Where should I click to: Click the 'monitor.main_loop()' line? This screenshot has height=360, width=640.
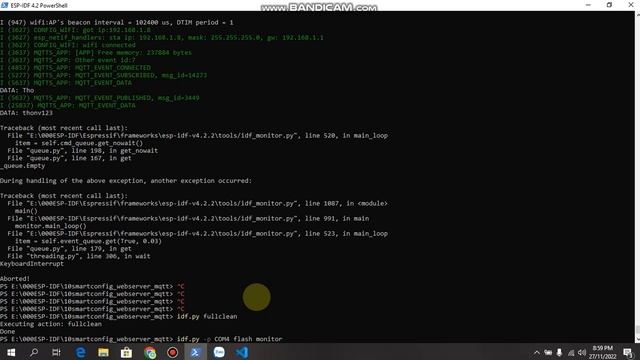[51, 226]
